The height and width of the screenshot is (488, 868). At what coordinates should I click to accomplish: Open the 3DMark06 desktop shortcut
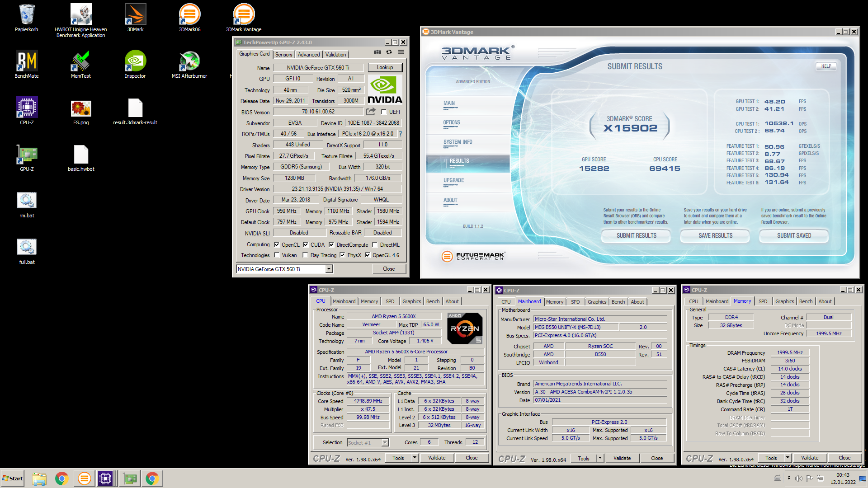pos(189,18)
